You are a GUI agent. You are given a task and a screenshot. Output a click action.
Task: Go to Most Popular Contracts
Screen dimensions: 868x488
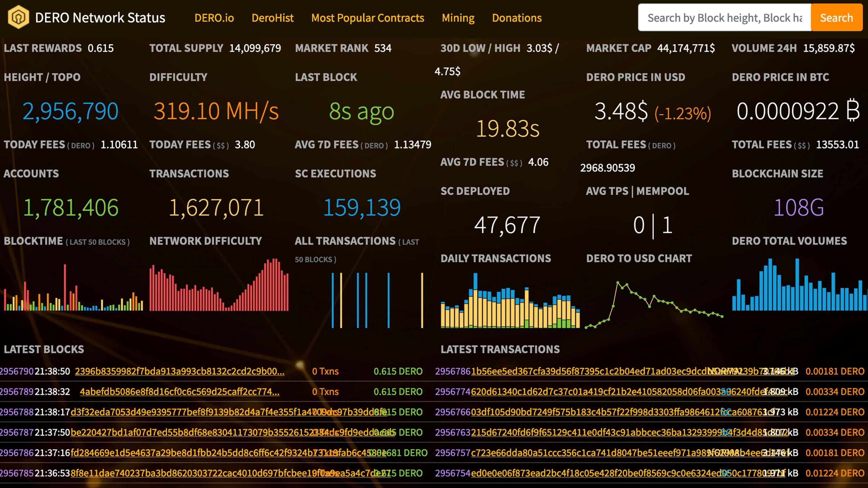[368, 18]
